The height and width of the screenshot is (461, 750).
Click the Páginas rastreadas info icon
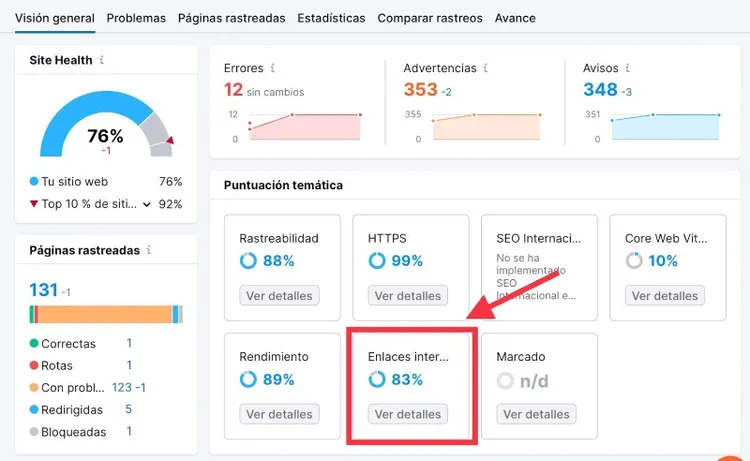coord(149,250)
